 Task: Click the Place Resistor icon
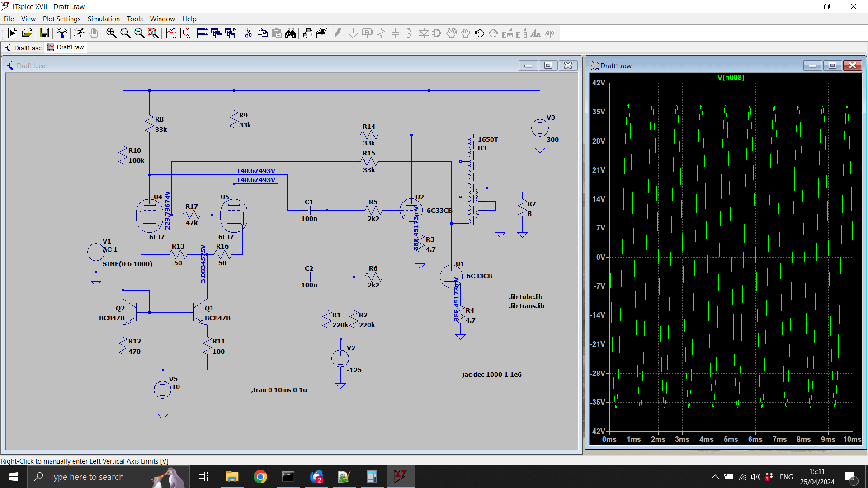click(381, 33)
